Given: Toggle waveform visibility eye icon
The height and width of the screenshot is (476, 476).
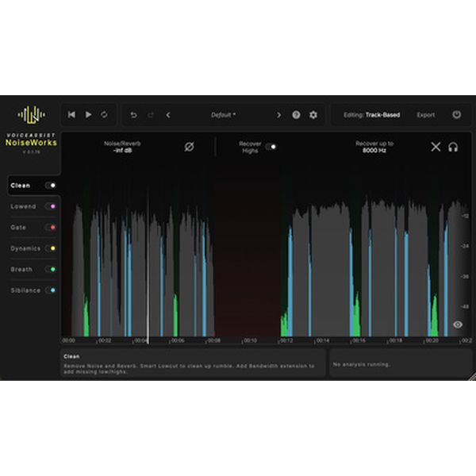Looking at the screenshot, I should pos(458,324).
